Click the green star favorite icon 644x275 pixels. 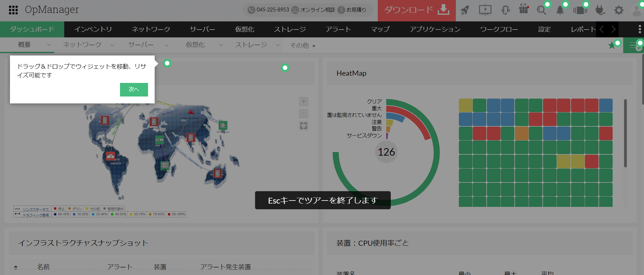tap(612, 46)
